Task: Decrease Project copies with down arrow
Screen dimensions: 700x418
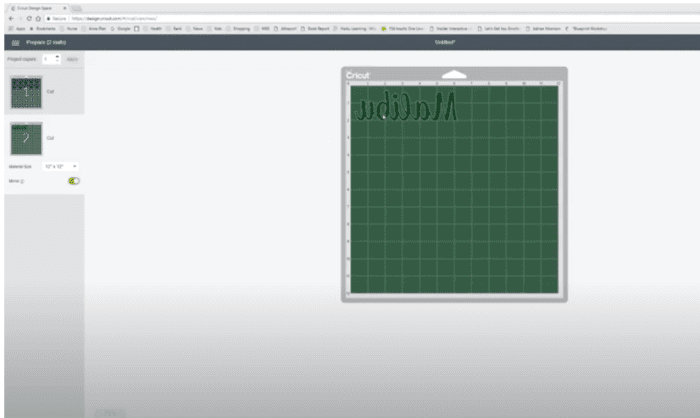Action: click(x=58, y=61)
